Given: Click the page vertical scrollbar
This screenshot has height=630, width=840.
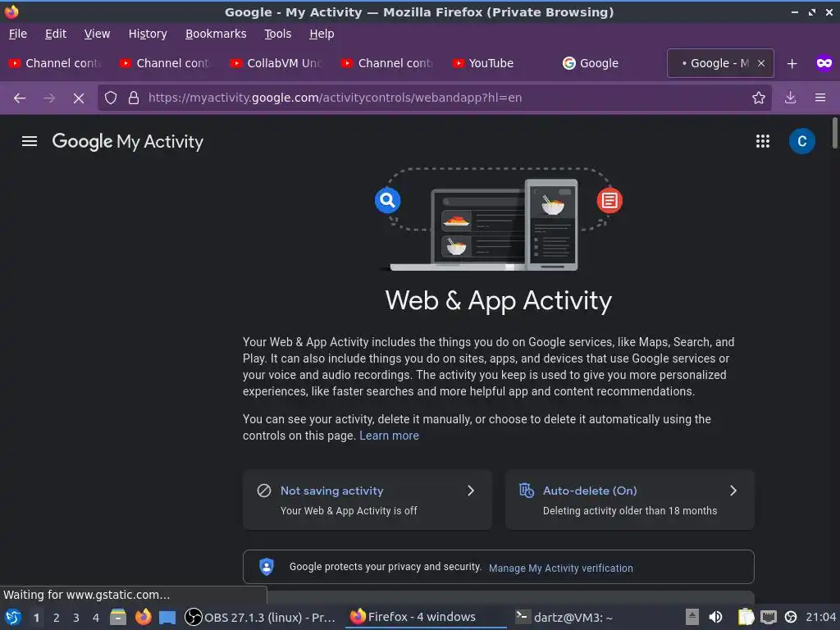Looking at the screenshot, I should pos(834,133).
